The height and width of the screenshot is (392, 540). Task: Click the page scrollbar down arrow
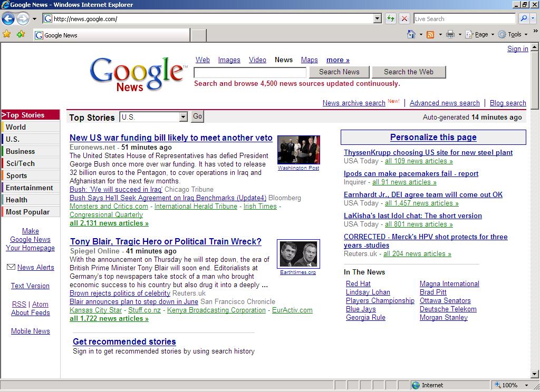point(535,374)
